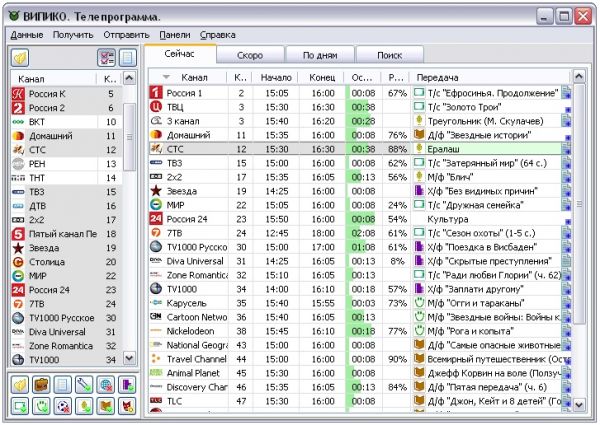Click the Россия 2 logo in channel list
Screen dimensions: 600x425
click(x=18, y=108)
